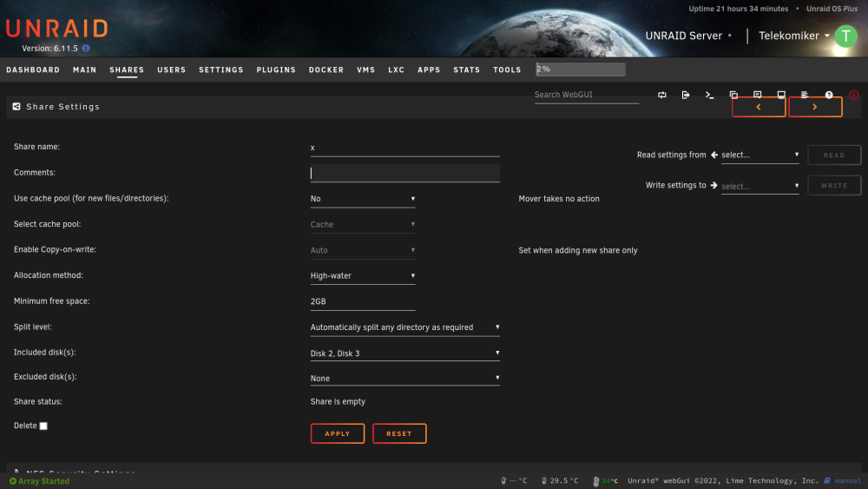The image size is (868, 489).
Task: Click 'Mover takes no action' text
Action: click(x=559, y=199)
